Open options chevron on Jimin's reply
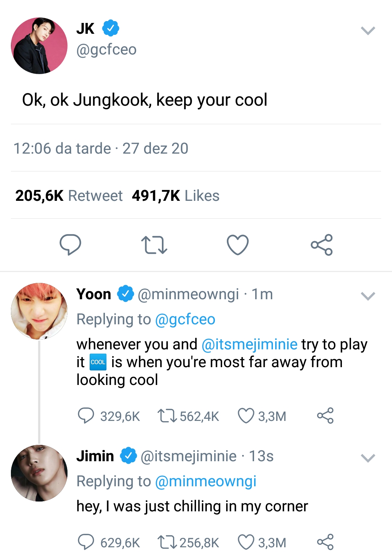Viewport: 392px width, 556px height. click(x=368, y=458)
